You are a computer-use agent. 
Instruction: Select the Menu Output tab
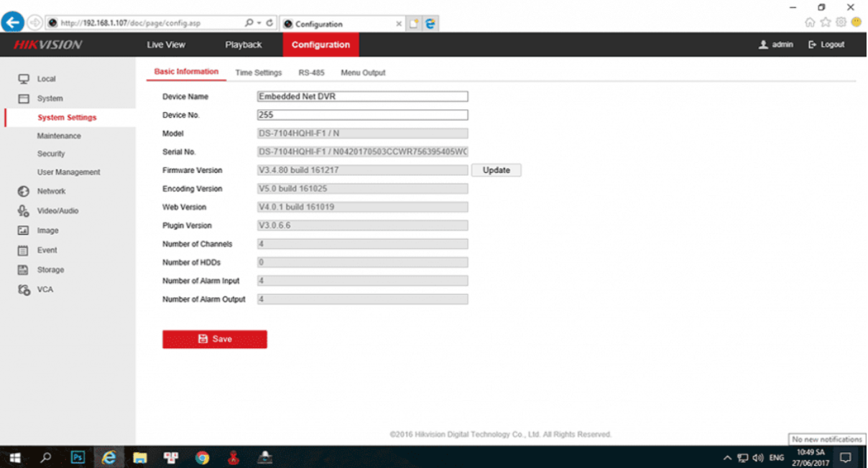(x=363, y=73)
